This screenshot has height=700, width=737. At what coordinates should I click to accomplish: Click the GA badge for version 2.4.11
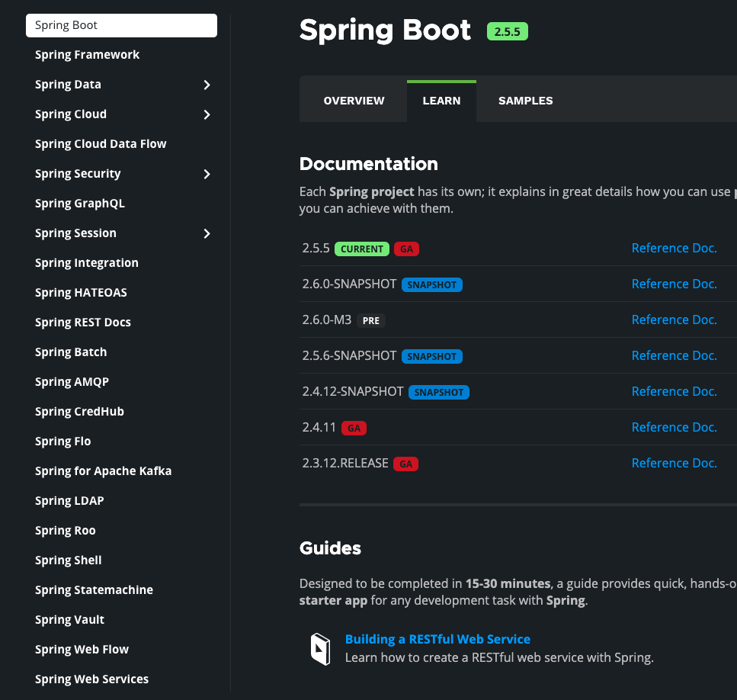[354, 429]
